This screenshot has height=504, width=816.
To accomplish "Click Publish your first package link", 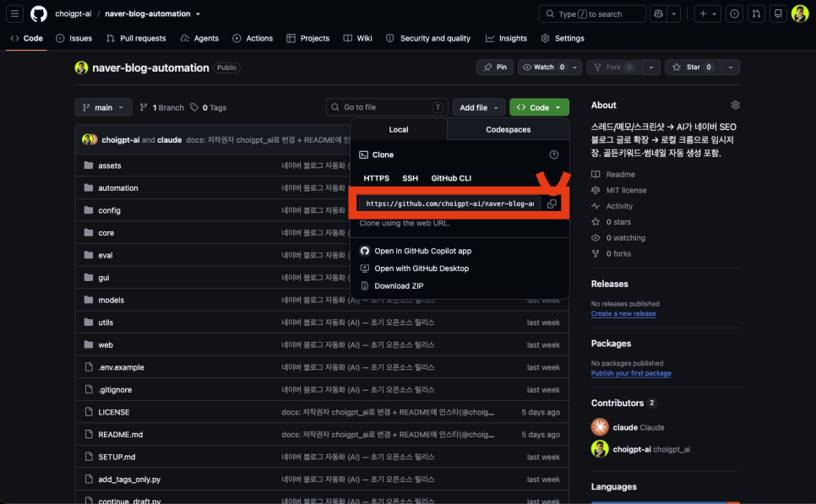I will tap(631, 373).
